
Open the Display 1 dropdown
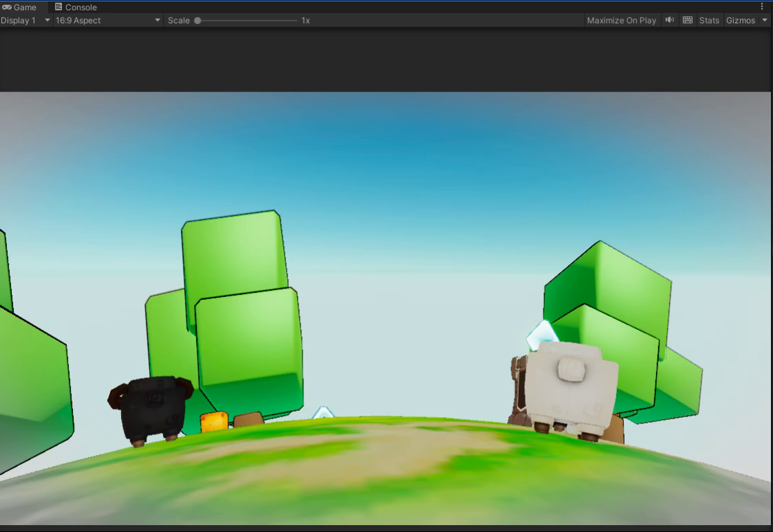(x=25, y=21)
